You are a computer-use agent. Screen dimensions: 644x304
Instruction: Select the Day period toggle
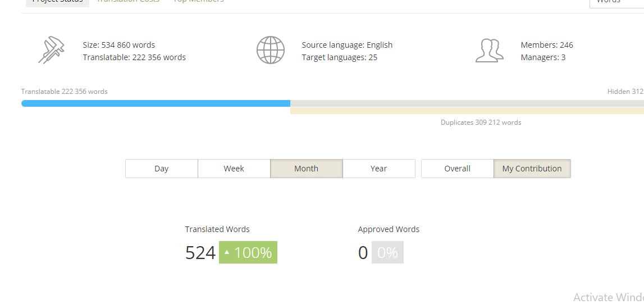pyautogui.click(x=162, y=169)
